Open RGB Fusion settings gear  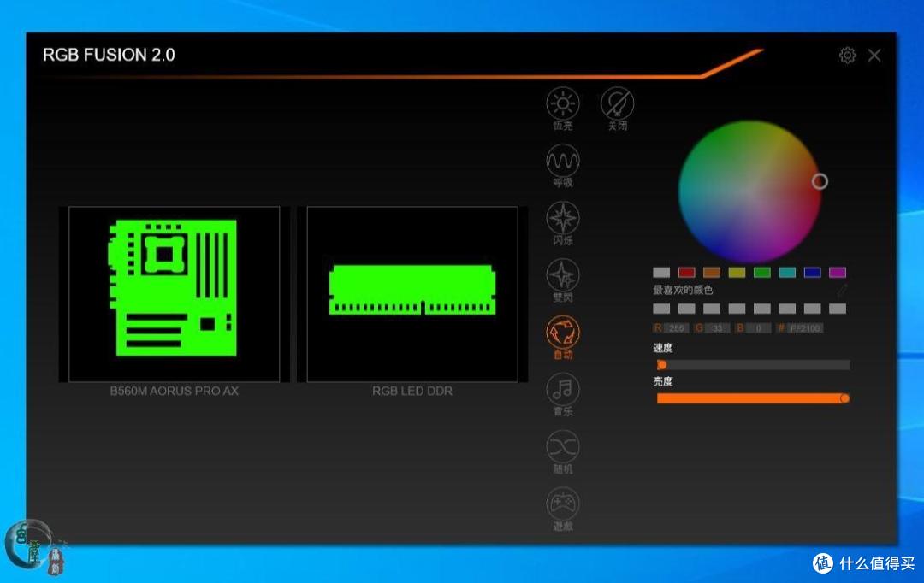[847, 56]
